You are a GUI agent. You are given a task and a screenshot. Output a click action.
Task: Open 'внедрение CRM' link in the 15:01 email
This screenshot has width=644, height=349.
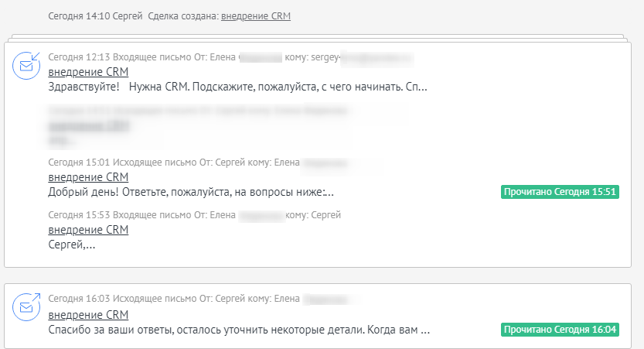click(x=88, y=177)
